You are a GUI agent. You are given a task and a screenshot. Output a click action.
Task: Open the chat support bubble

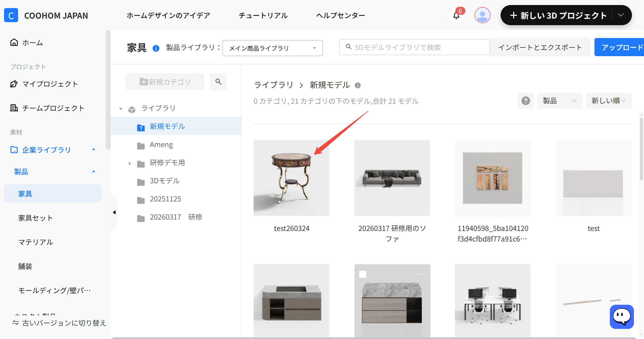point(622,317)
